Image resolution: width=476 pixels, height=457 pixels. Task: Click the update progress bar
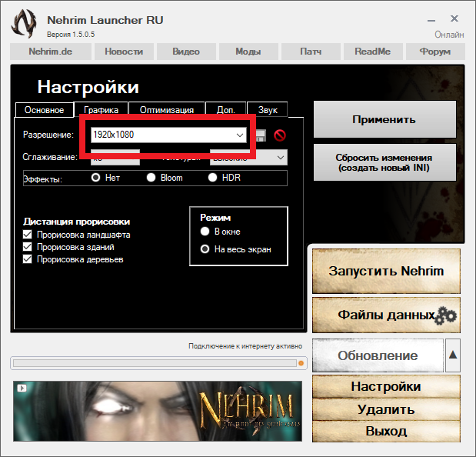tap(154, 363)
